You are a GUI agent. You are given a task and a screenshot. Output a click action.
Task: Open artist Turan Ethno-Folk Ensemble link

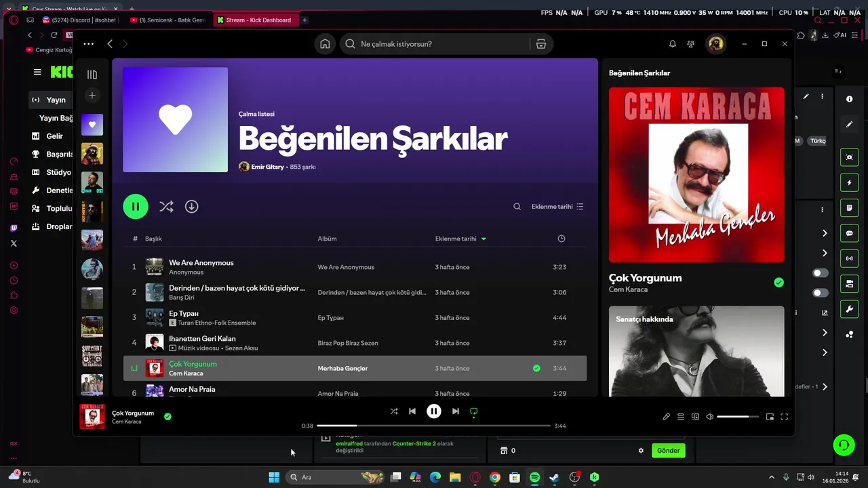click(217, 323)
